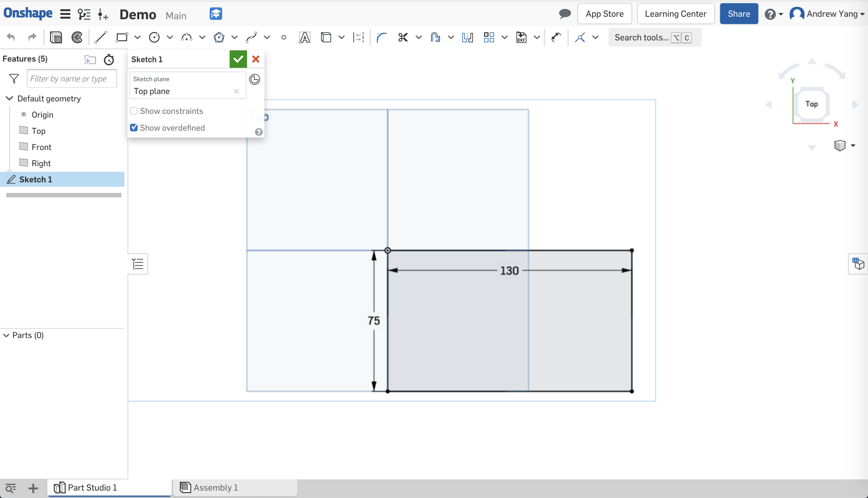Image resolution: width=868 pixels, height=498 pixels.
Task: Activate the Trim tool
Action: pos(403,37)
